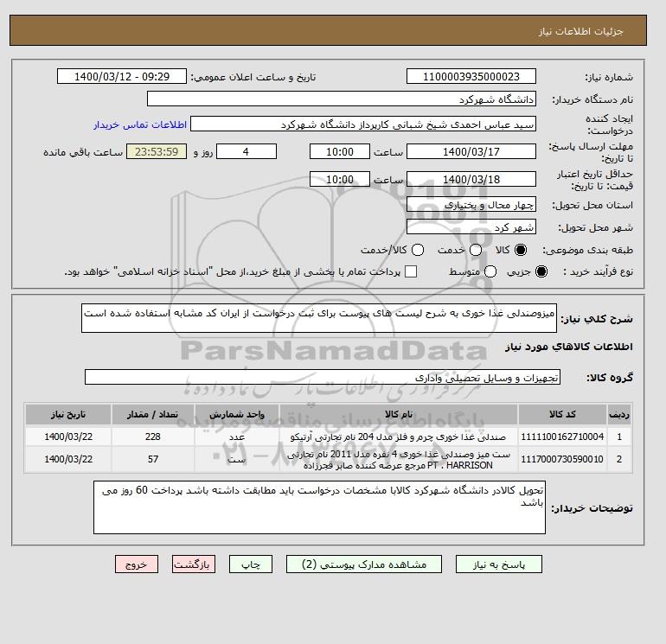Click the price validity date 1400/03/18

pyautogui.click(x=471, y=179)
